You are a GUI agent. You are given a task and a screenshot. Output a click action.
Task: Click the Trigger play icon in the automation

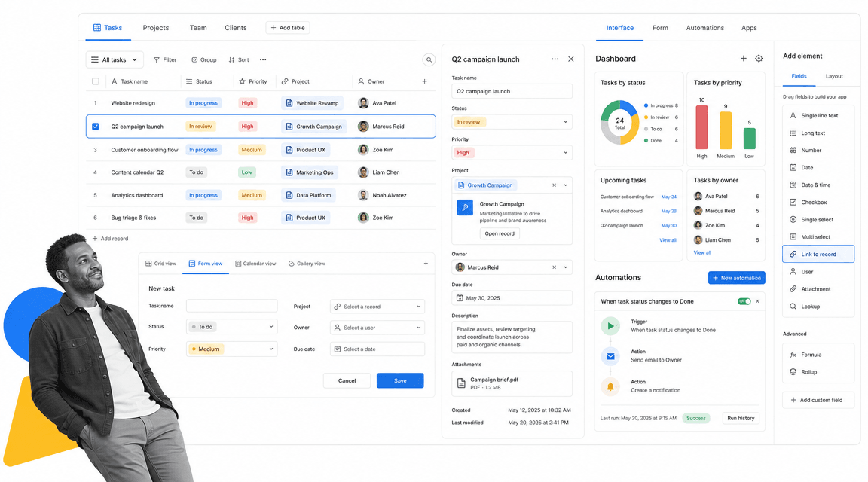pos(610,326)
